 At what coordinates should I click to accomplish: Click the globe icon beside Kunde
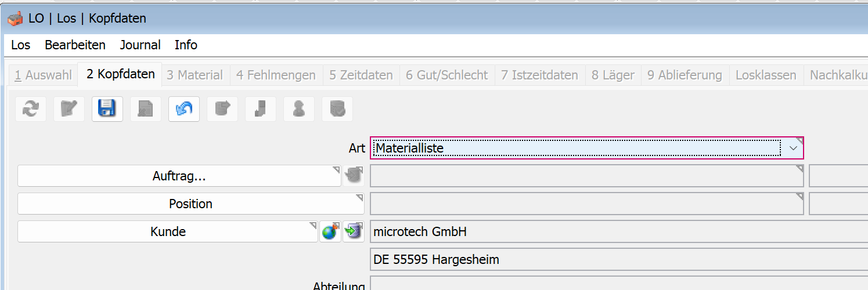coord(330,232)
